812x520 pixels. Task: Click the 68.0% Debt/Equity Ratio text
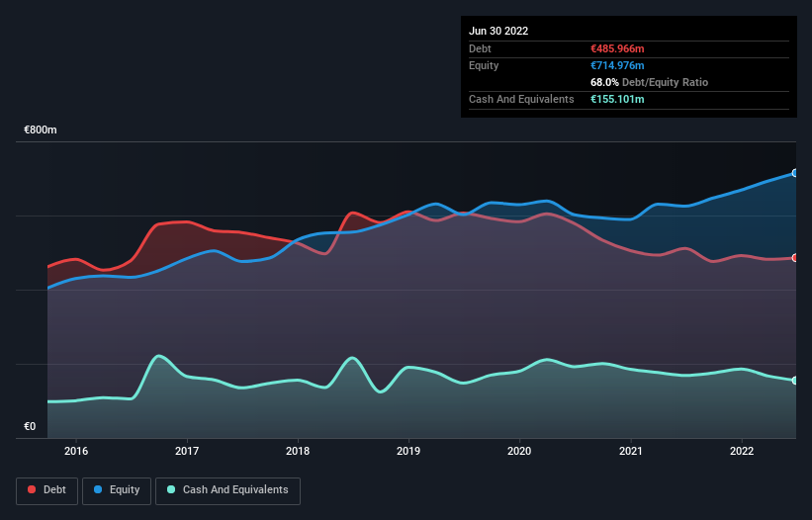[x=649, y=82]
